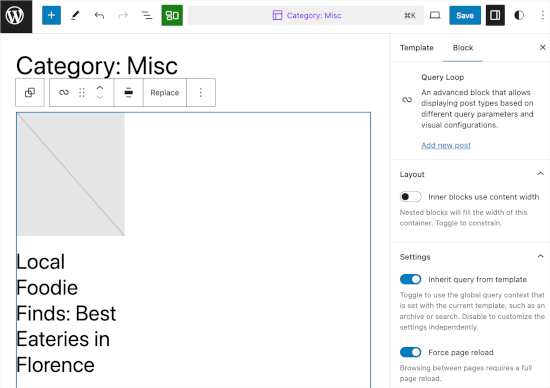The height and width of the screenshot is (388, 550).
Task: Click the Query Loop icon in sidebar
Action: (x=407, y=100)
